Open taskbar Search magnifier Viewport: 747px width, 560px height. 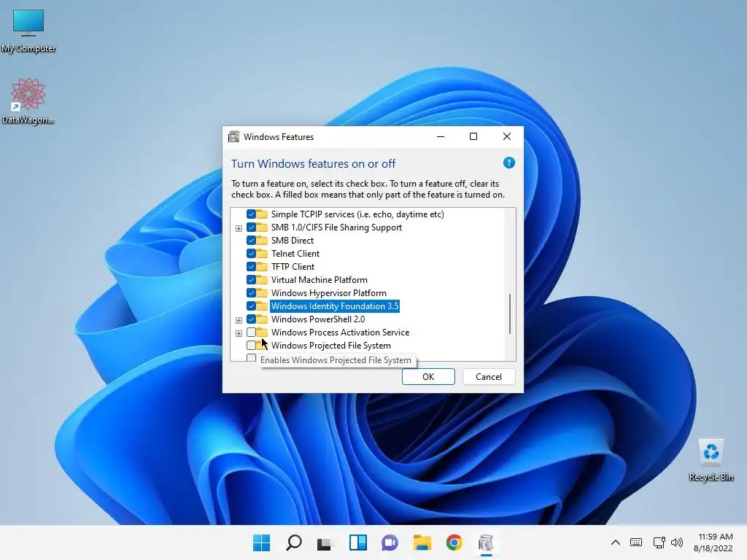click(x=293, y=542)
